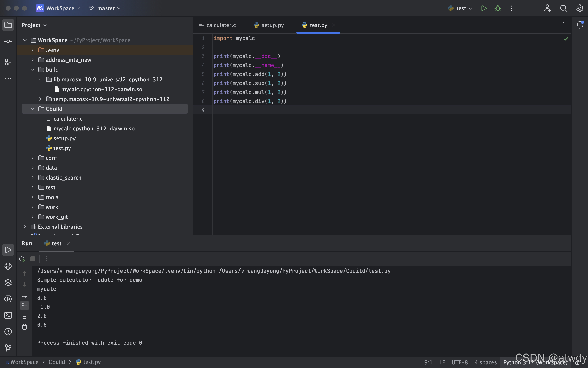Open the Run tool window icon in left sidebar
The image size is (588, 368).
(8, 250)
